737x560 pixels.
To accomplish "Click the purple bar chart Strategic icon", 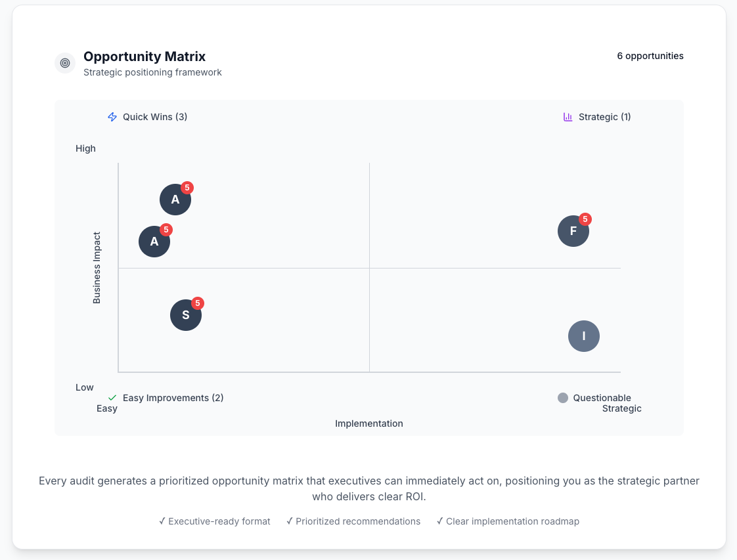I will (568, 117).
